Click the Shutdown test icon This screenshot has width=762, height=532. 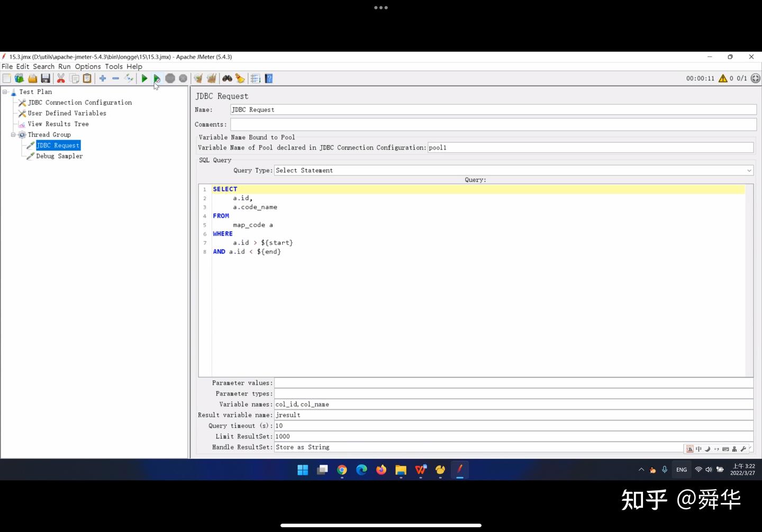click(x=183, y=78)
